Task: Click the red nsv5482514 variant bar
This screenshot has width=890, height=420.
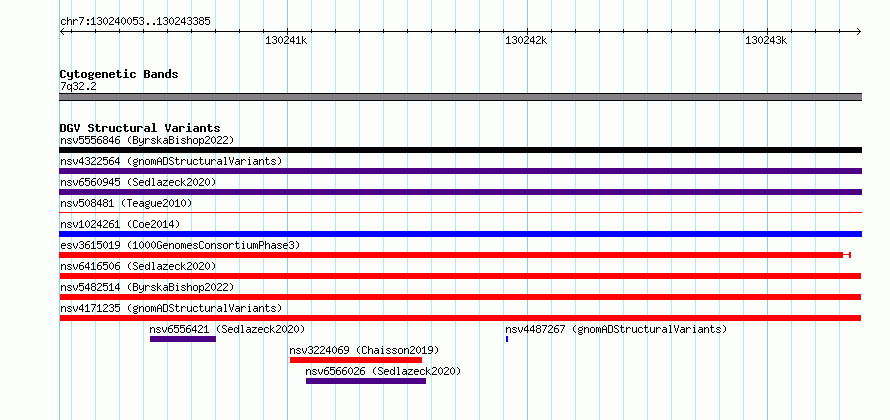Action: pyautogui.click(x=460, y=297)
